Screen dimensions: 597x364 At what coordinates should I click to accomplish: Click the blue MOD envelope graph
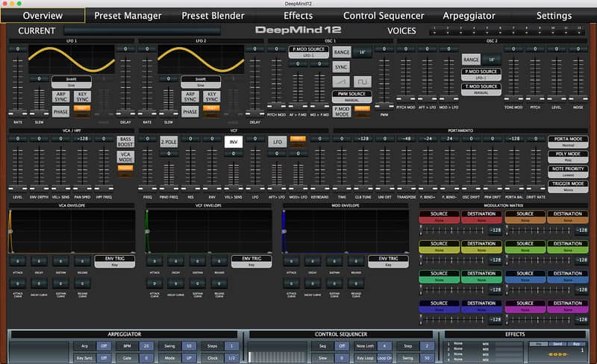pyautogui.click(x=346, y=231)
